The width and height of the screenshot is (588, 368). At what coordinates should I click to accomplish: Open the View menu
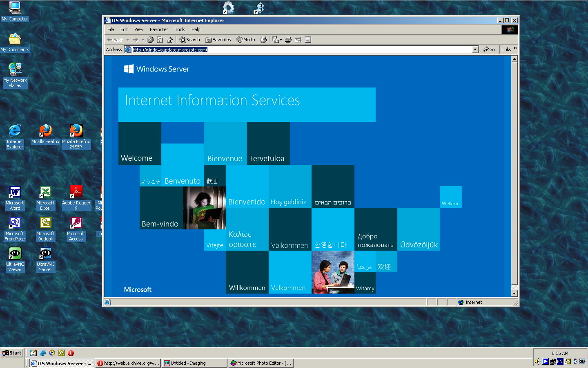click(139, 29)
